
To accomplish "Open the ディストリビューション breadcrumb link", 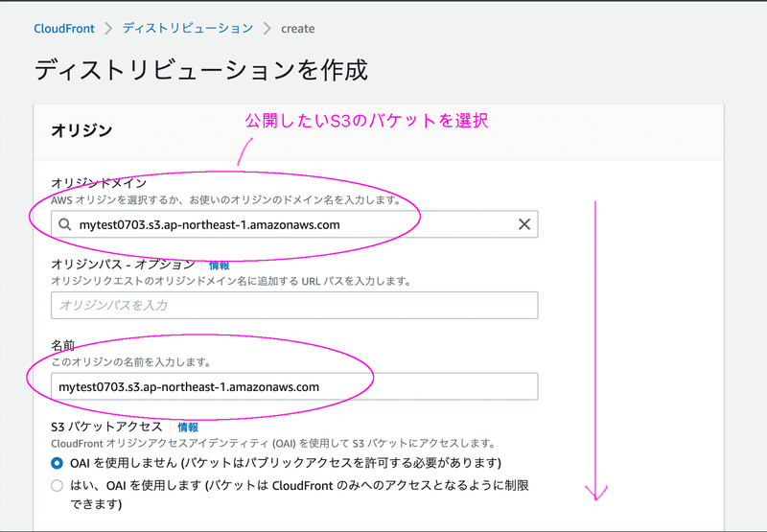I will point(188,29).
